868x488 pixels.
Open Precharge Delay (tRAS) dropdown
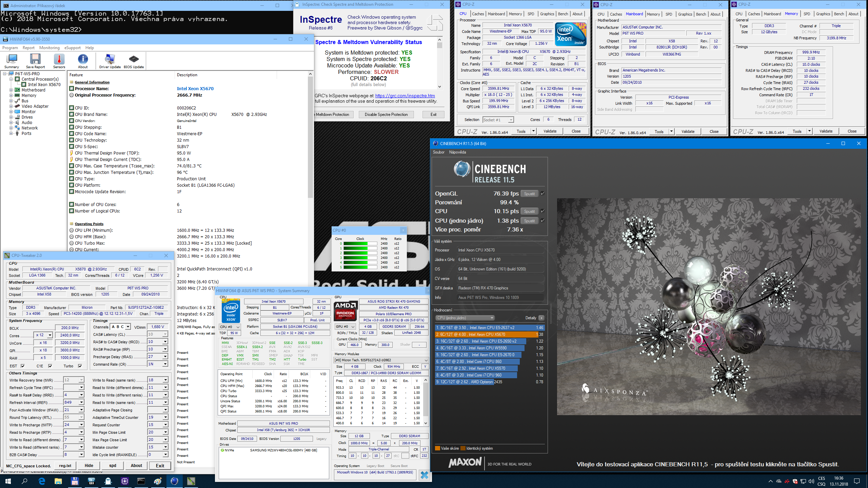pos(165,357)
